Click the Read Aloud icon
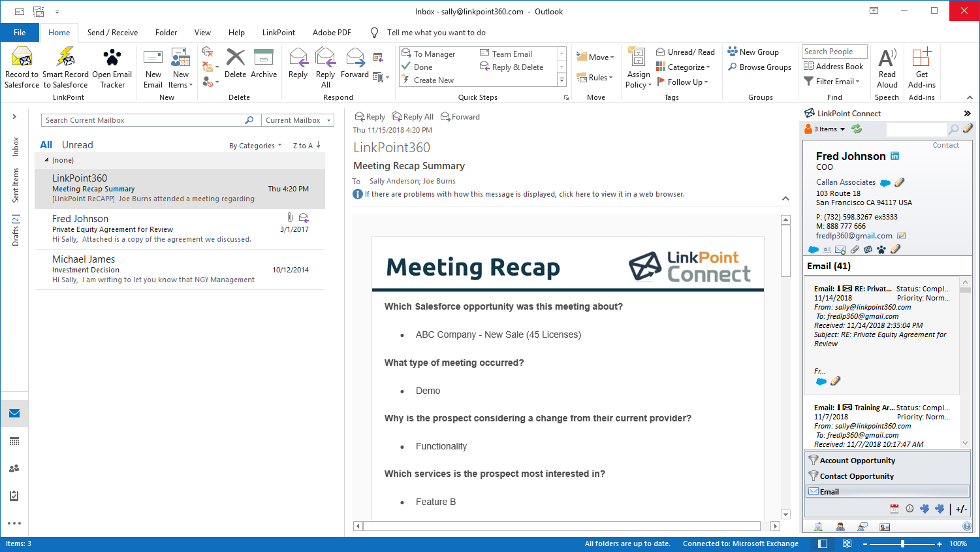980x552 pixels. (887, 58)
